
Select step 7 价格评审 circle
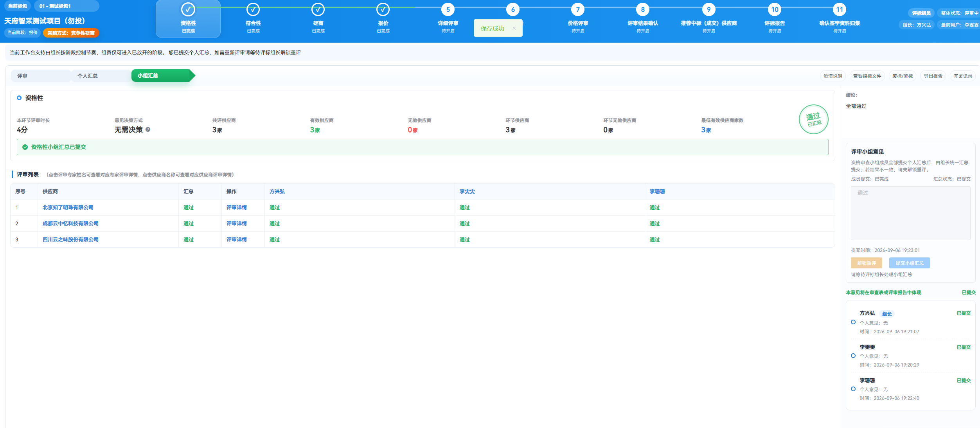coord(578,9)
